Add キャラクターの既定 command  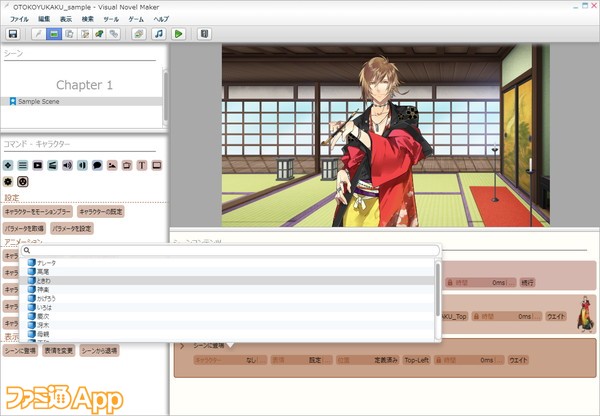click(x=101, y=212)
